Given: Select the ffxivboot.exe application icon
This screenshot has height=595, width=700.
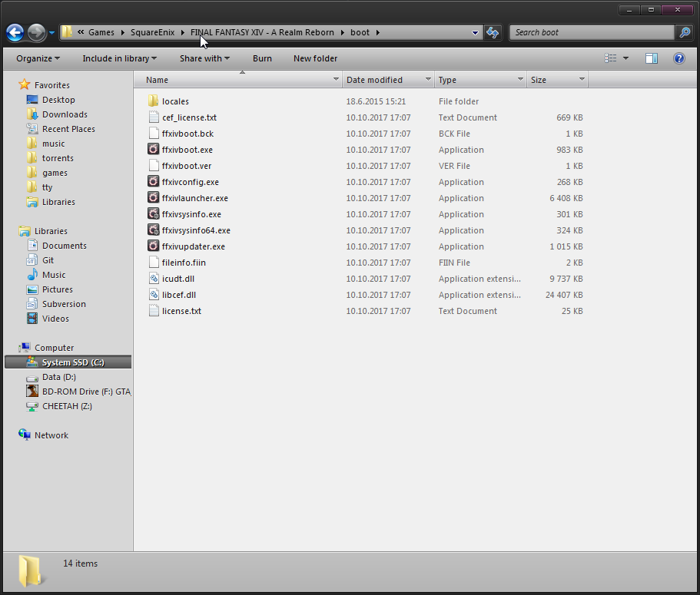Looking at the screenshot, I should tap(154, 150).
